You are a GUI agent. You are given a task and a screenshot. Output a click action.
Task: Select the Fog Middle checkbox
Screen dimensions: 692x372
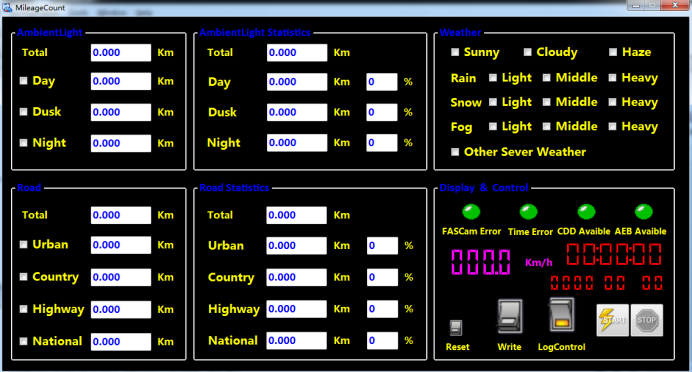pos(546,127)
